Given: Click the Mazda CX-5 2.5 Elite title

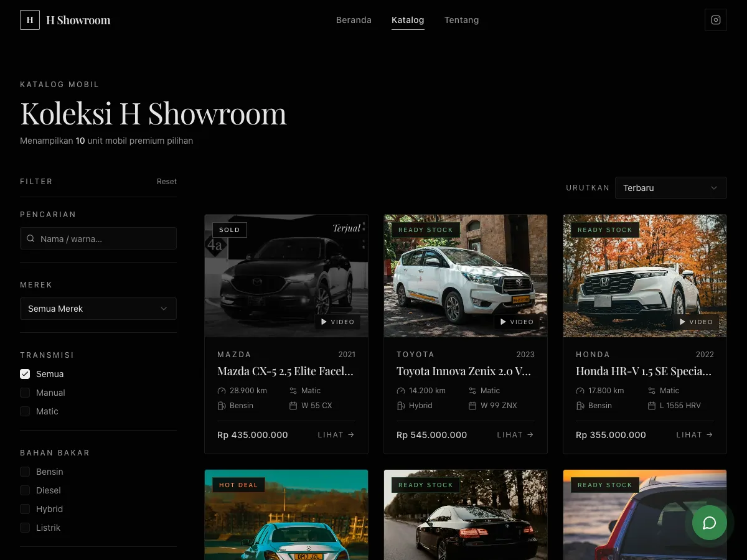Looking at the screenshot, I should click(286, 371).
